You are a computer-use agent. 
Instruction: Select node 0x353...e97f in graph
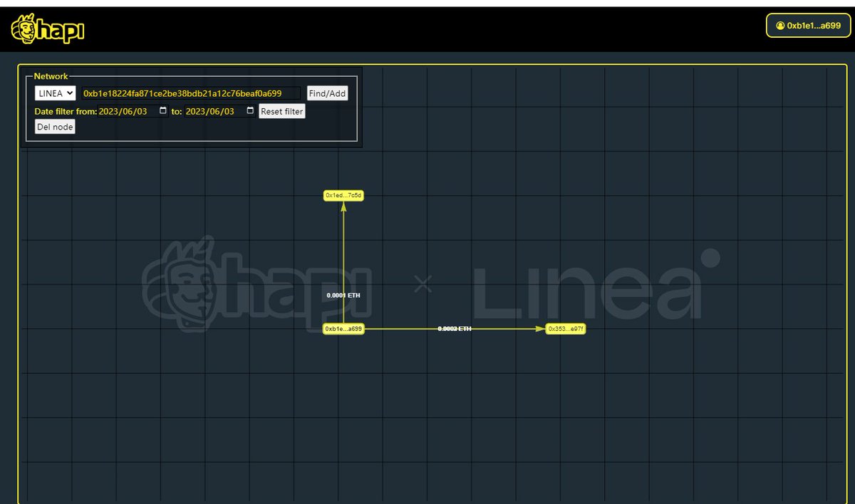[566, 329]
